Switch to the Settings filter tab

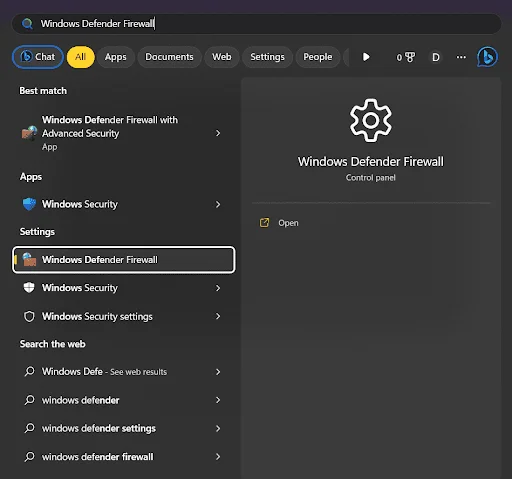(x=267, y=57)
